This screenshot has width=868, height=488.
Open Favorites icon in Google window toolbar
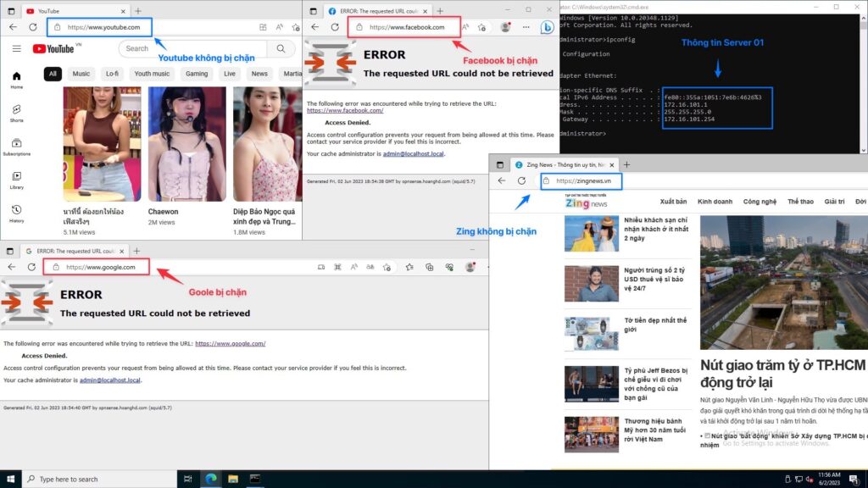pyautogui.click(x=409, y=267)
